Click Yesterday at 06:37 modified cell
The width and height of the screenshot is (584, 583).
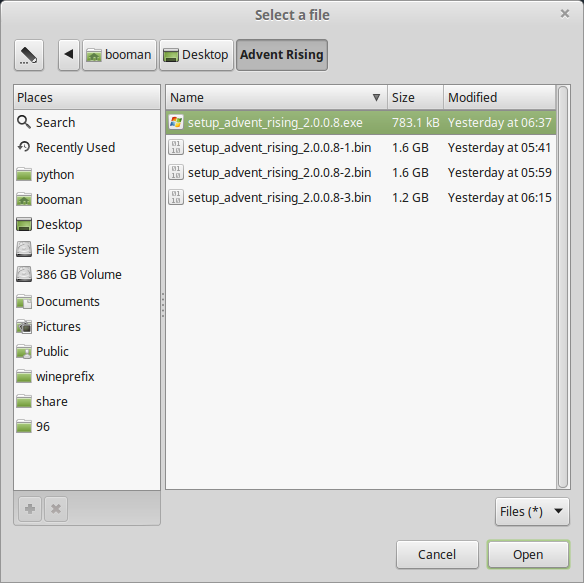coord(499,123)
